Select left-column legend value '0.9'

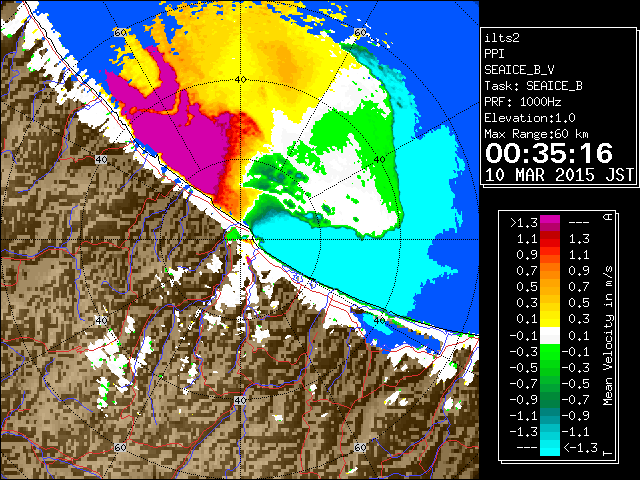coord(527,255)
